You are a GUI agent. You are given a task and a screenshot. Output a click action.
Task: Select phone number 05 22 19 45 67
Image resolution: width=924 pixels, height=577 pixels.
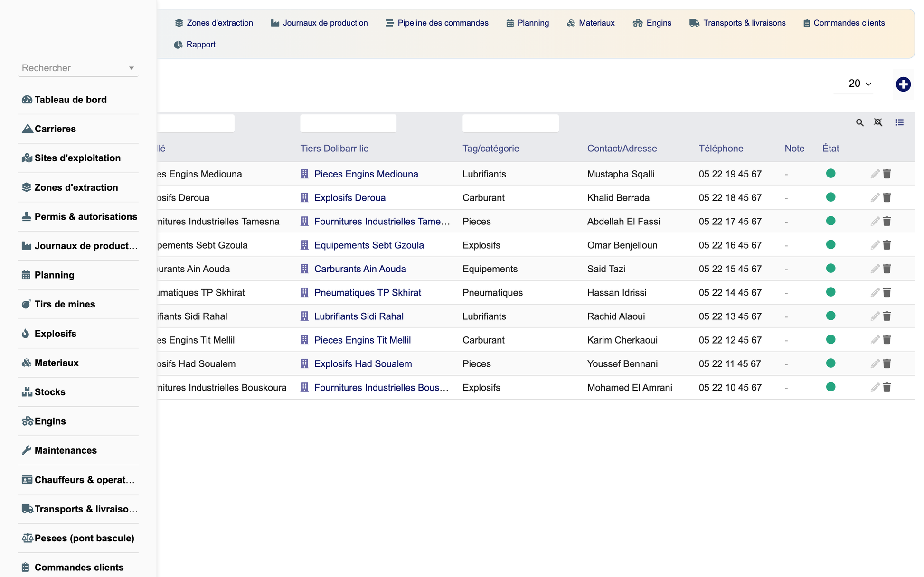tap(730, 174)
